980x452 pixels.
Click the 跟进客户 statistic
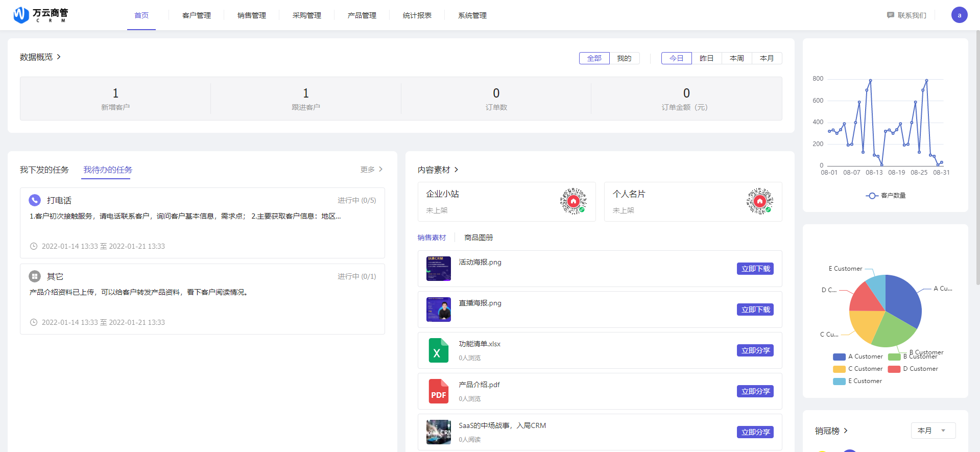click(306, 99)
